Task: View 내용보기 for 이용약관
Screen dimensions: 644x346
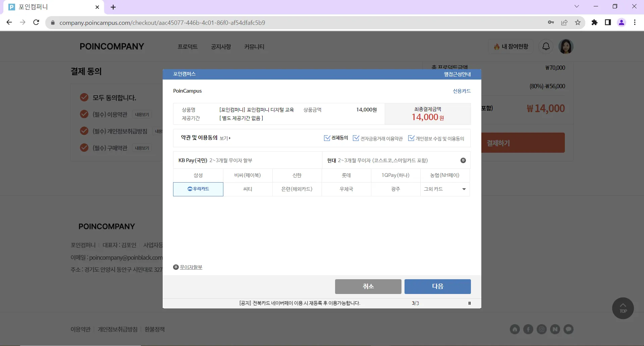Action: click(142, 114)
